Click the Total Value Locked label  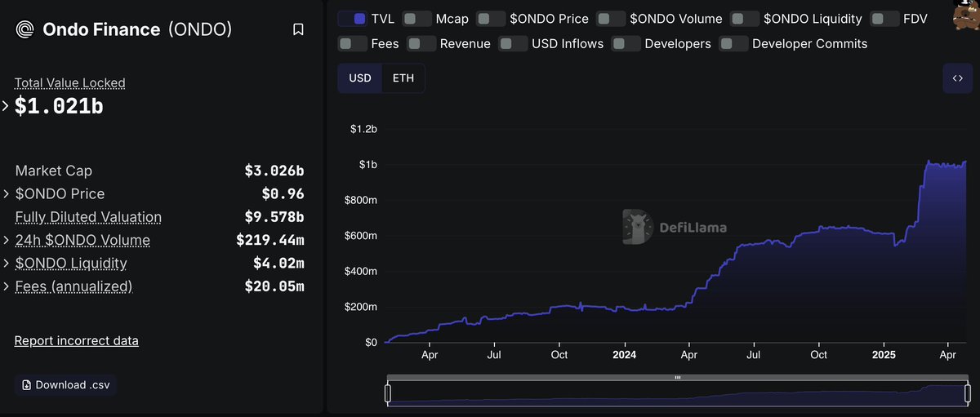(x=70, y=82)
